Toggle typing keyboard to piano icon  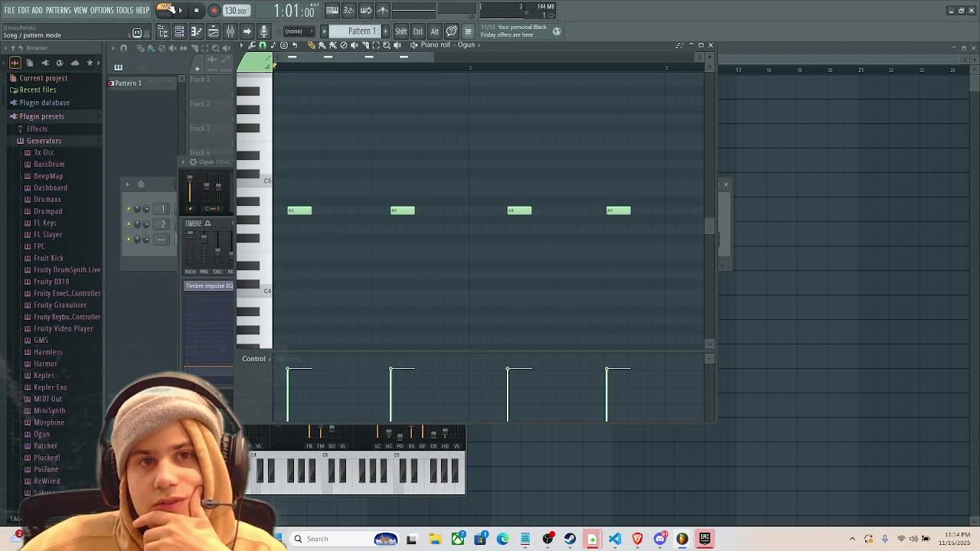click(332, 11)
